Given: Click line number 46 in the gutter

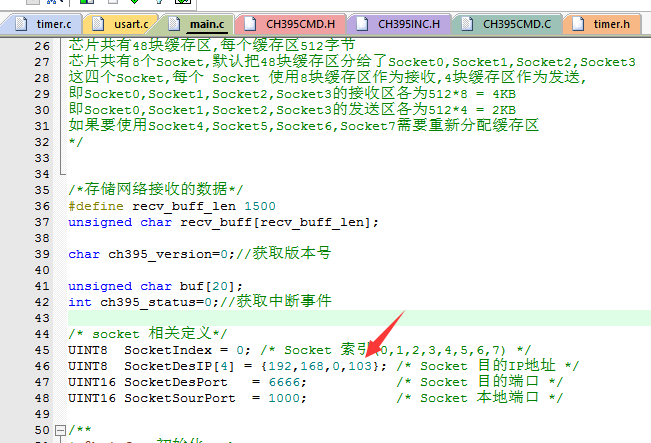Looking at the screenshot, I should (x=42, y=367).
